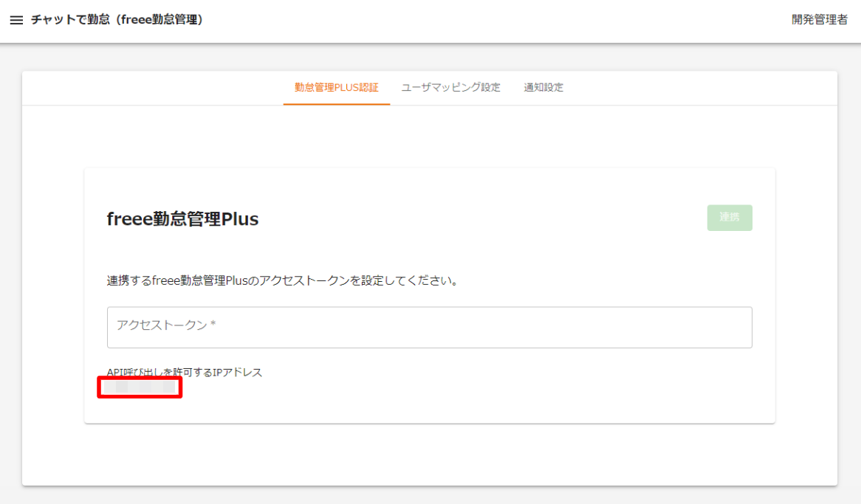Switch to the ユーザマッピング設定 tab
The image size is (861, 504).
click(450, 88)
